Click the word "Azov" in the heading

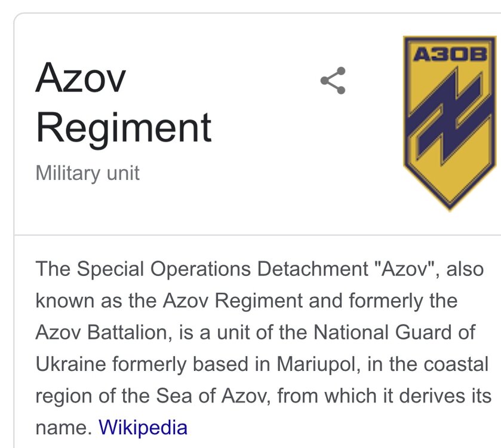81,78
